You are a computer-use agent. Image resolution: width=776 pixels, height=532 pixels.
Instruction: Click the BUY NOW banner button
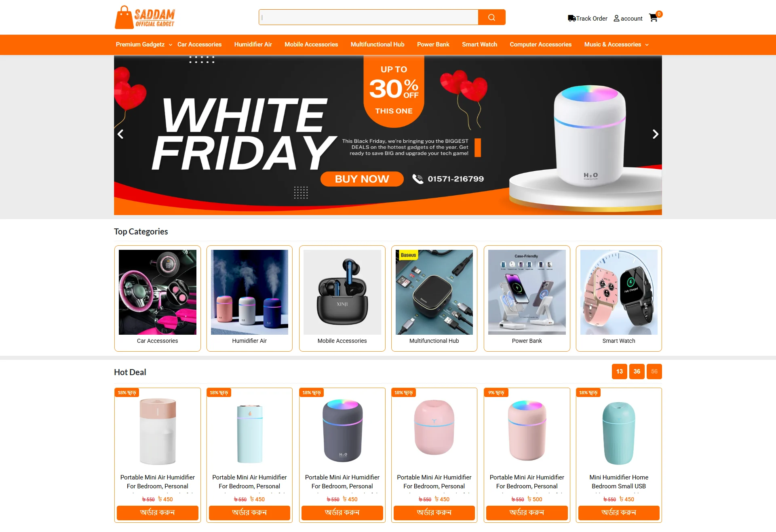(x=362, y=179)
